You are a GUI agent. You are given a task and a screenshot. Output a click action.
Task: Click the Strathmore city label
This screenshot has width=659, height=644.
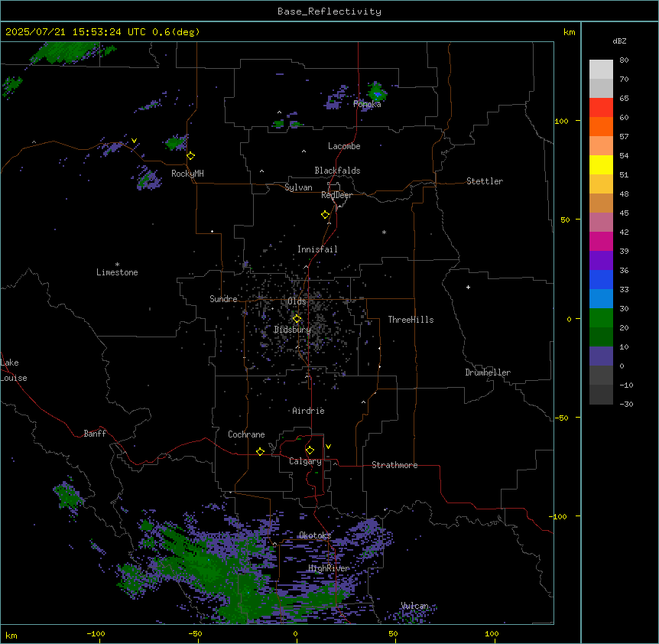coord(394,465)
